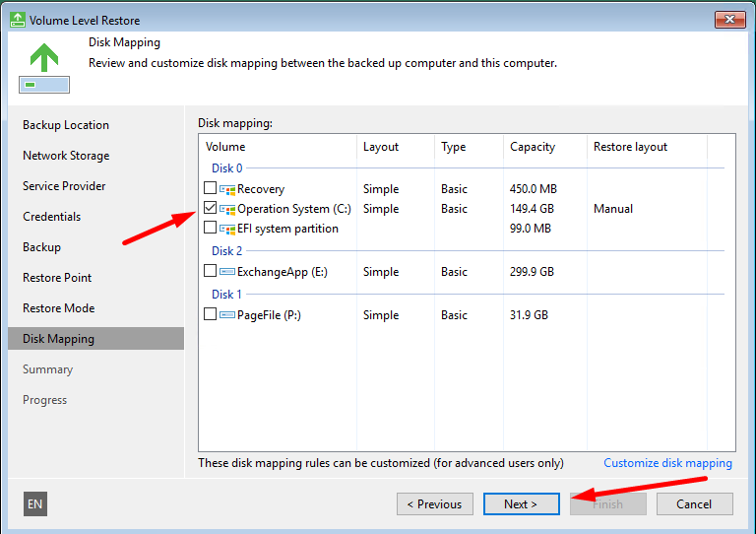Click the PageFile (P:) drive icon
Image resolution: width=756 pixels, height=534 pixels.
pos(227,315)
